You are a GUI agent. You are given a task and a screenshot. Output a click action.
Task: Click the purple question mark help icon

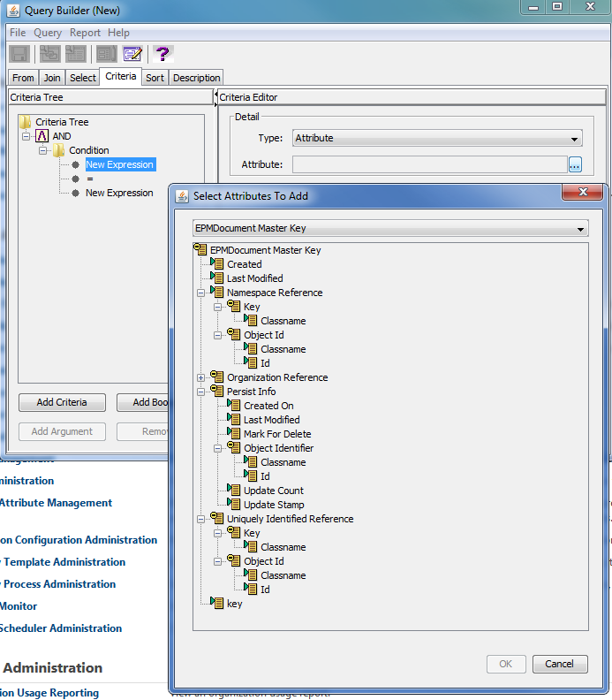(162, 54)
